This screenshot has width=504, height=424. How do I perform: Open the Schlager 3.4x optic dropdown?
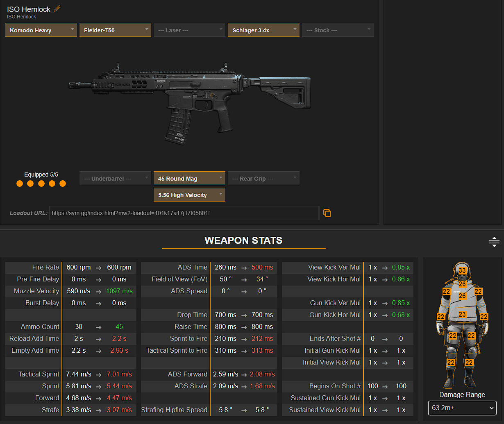[x=263, y=30]
